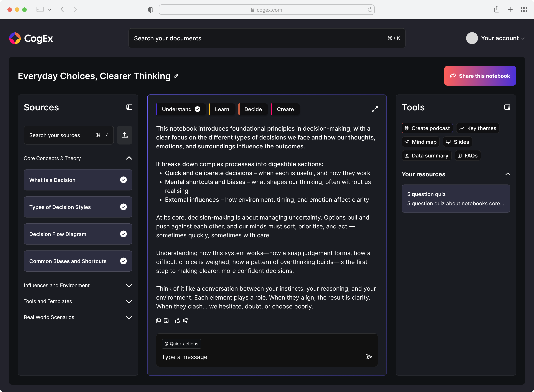The width and height of the screenshot is (534, 392).
Task: Toggle off Common Biases and Shortcuts source
Action: pos(123,261)
